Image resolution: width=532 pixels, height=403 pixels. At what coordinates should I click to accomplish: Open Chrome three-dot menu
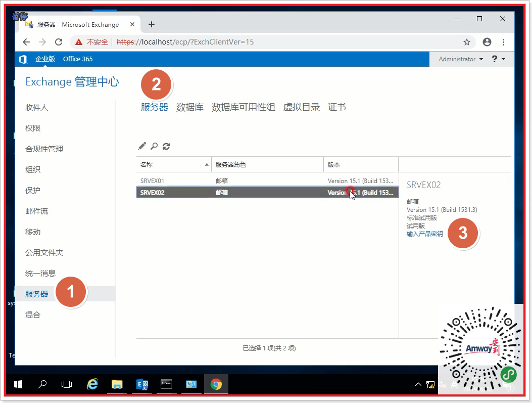[504, 42]
